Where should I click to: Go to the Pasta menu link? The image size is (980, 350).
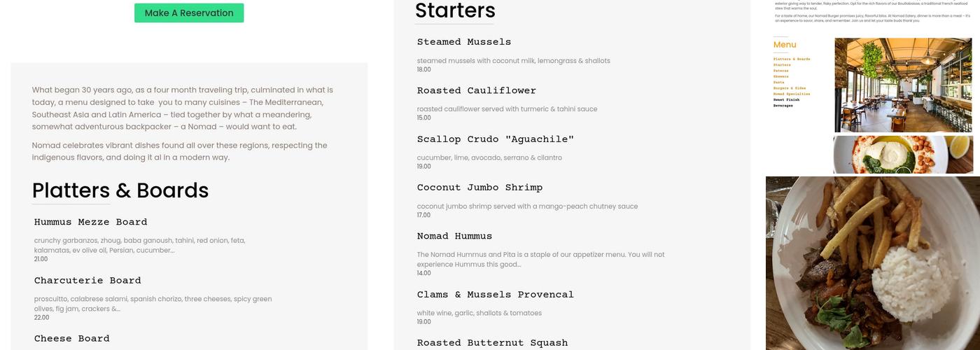click(x=778, y=82)
